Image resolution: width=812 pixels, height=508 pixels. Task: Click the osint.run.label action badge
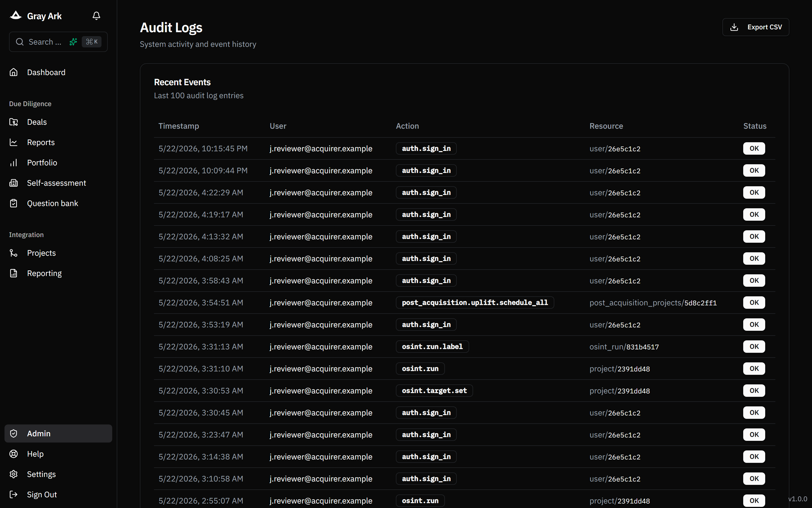pyautogui.click(x=432, y=347)
